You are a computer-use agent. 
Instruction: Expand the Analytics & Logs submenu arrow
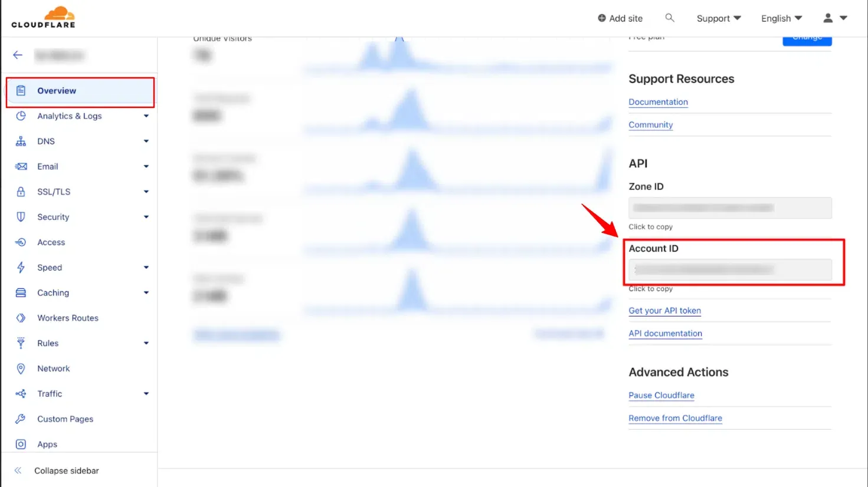click(x=146, y=116)
